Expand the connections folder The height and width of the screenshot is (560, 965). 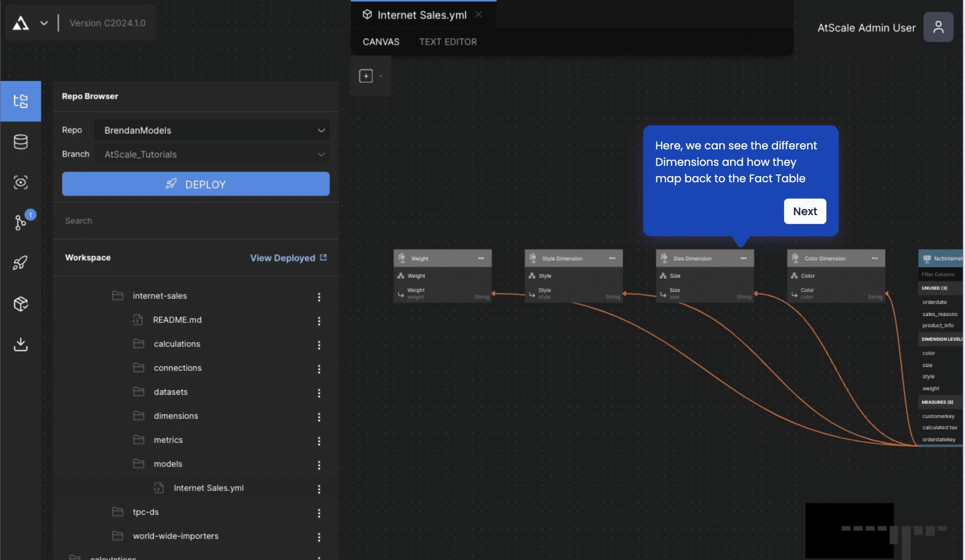tap(178, 368)
